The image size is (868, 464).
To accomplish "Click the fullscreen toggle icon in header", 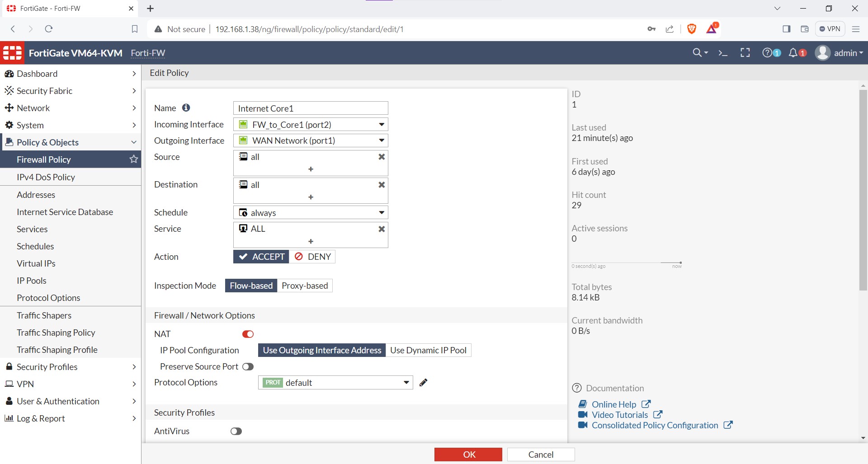I will (745, 53).
